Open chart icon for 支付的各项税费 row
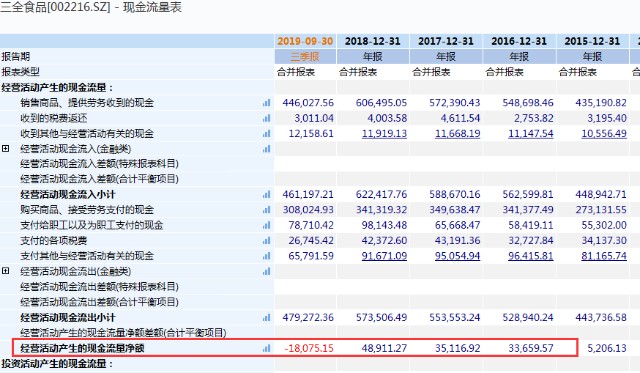The height and width of the screenshot is (373, 640). [x=267, y=241]
